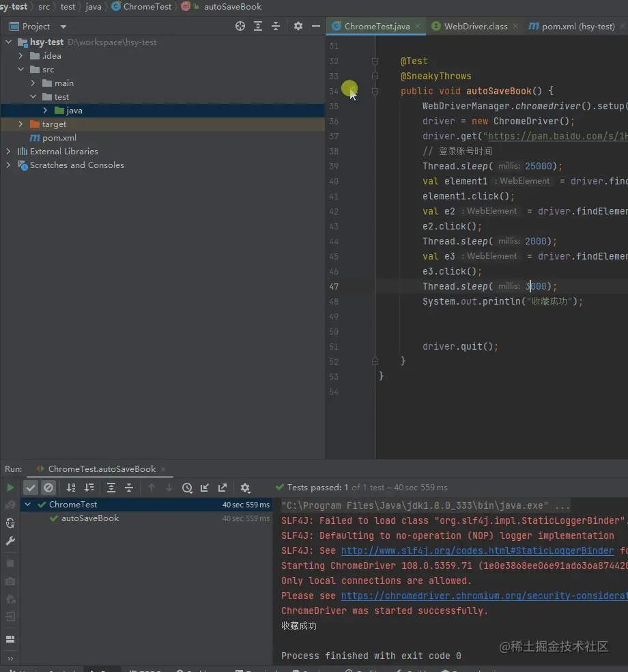Expand the target folder
The image size is (628, 672).
[x=21, y=124]
